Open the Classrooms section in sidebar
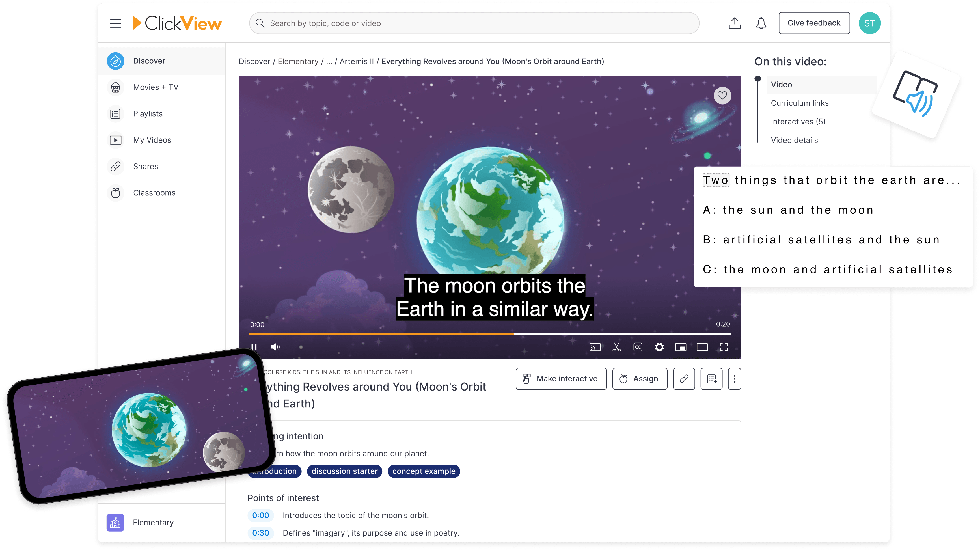This screenshot has width=980, height=550. pos(154,193)
